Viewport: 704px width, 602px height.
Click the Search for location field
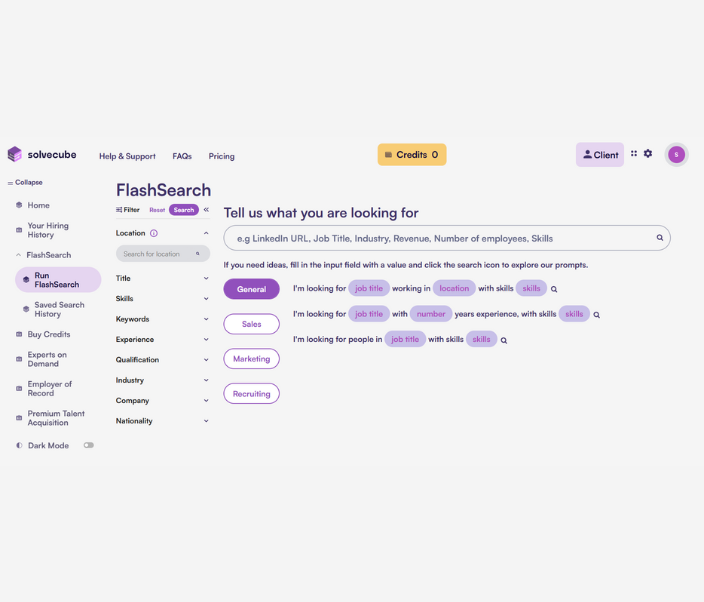click(160, 254)
